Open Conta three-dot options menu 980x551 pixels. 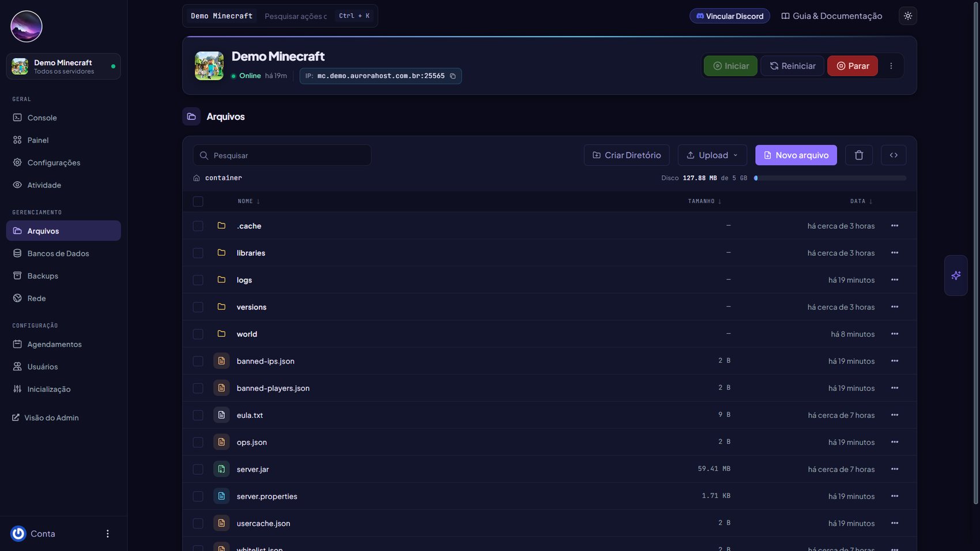(107, 534)
